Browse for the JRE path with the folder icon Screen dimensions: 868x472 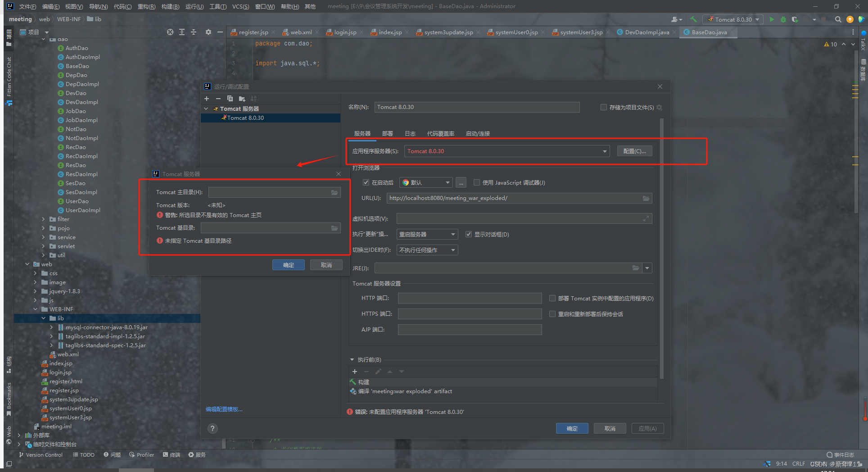tap(636, 268)
